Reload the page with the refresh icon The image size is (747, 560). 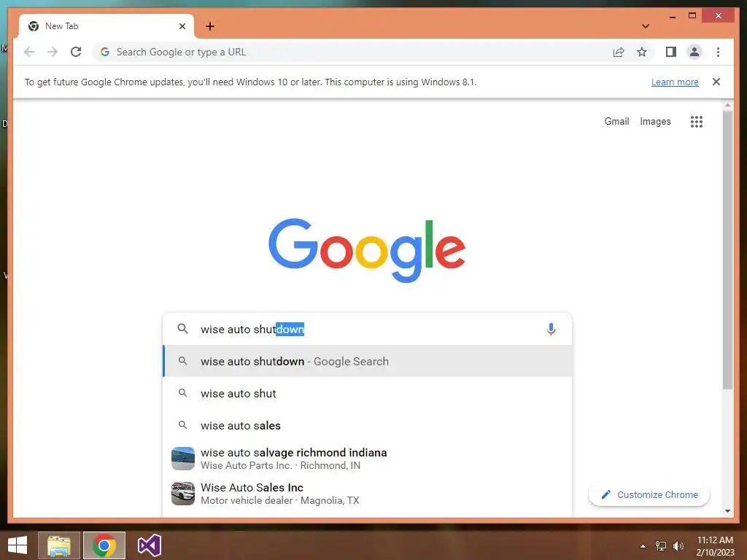76,52
